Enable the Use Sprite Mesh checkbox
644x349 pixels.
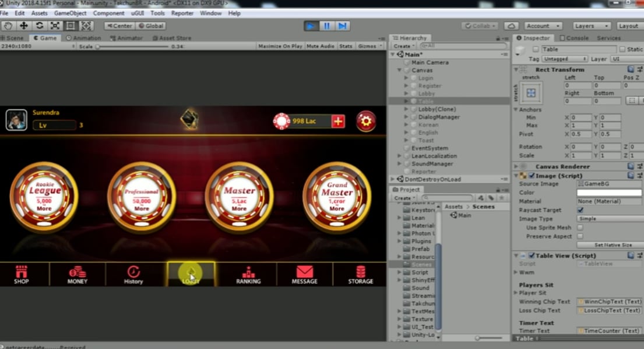click(580, 228)
